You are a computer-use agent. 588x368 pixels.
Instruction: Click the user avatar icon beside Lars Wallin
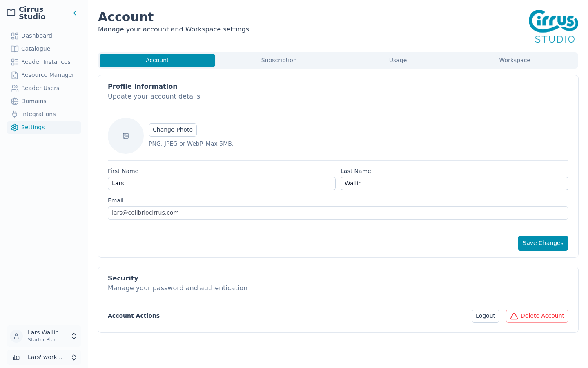16,336
